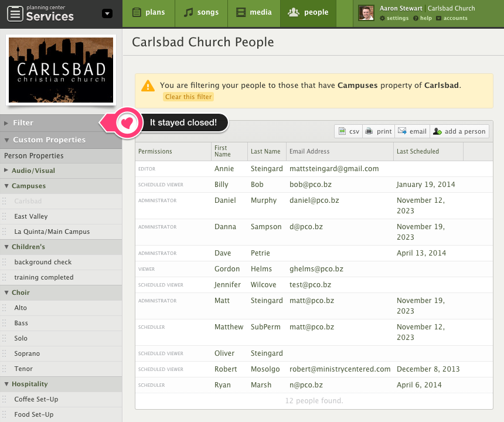
Task: Click the Planning Center Services logo icon
Action: 16,13
